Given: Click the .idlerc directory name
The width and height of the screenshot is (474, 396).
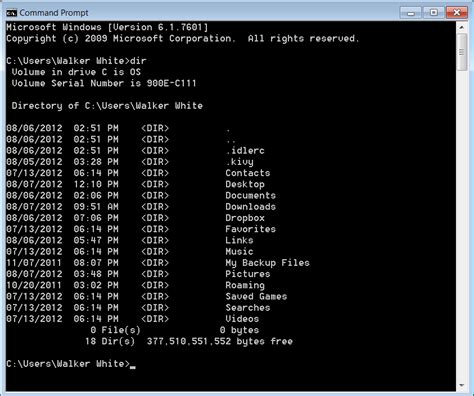Looking at the screenshot, I should [x=245, y=151].
